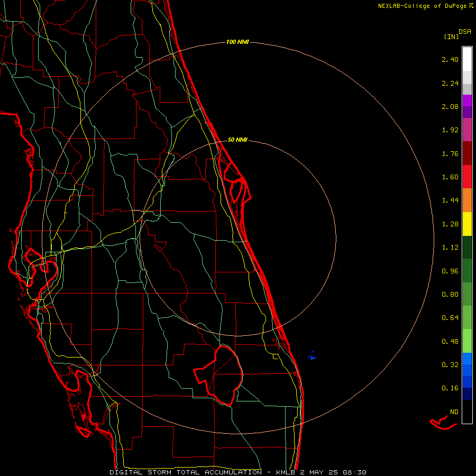The width and height of the screenshot is (476, 476).
Task: Click the KMLB 2 MAY 25 08:30 timestamp
Action: point(321,472)
